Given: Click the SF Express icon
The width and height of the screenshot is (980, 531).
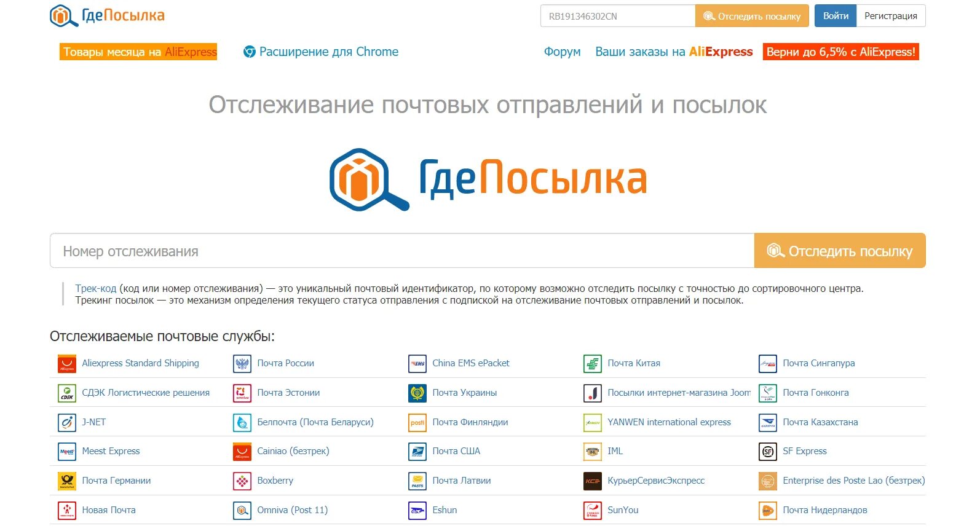Looking at the screenshot, I should click(x=768, y=452).
